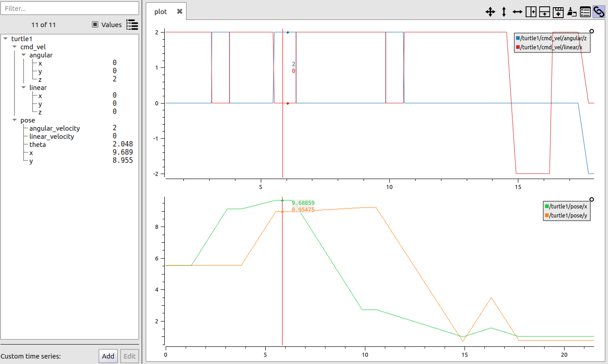Collapse the pose tree node
This screenshot has height=364, width=608.
tap(14, 120)
